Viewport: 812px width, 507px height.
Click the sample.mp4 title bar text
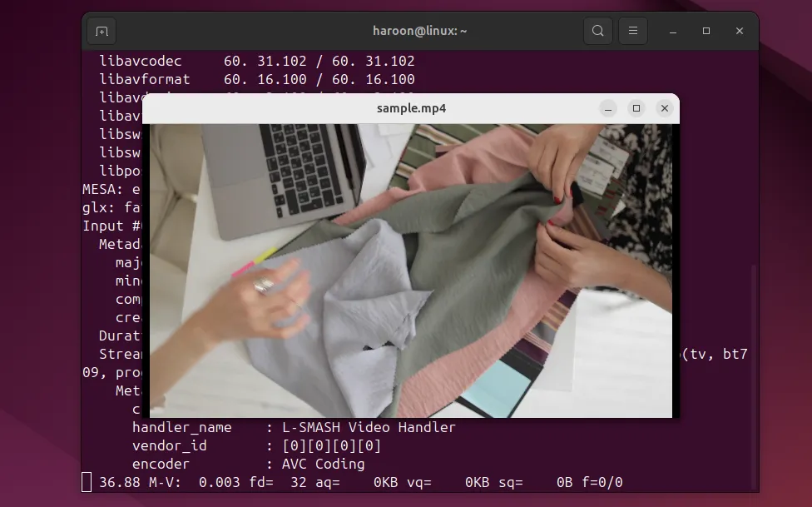point(411,108)
